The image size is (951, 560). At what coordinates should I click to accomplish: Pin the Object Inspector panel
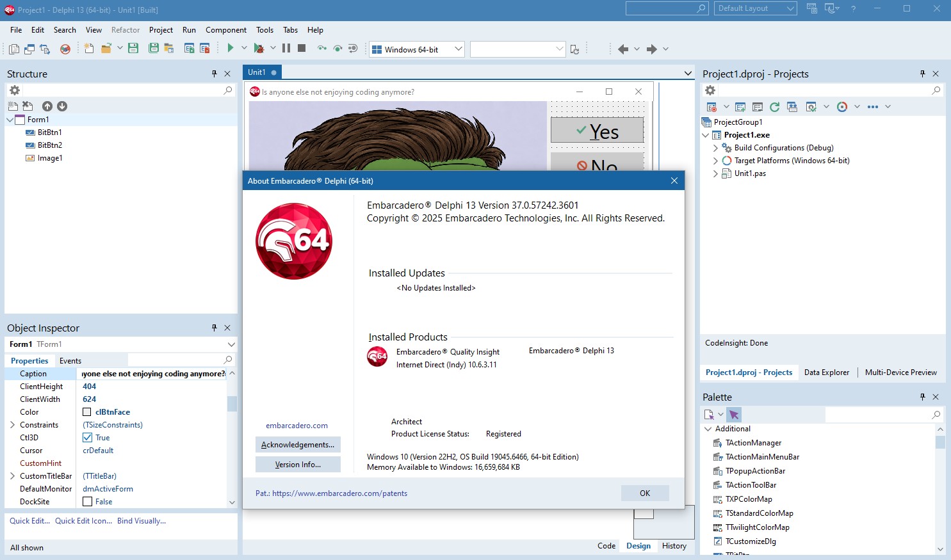[215, 328]
